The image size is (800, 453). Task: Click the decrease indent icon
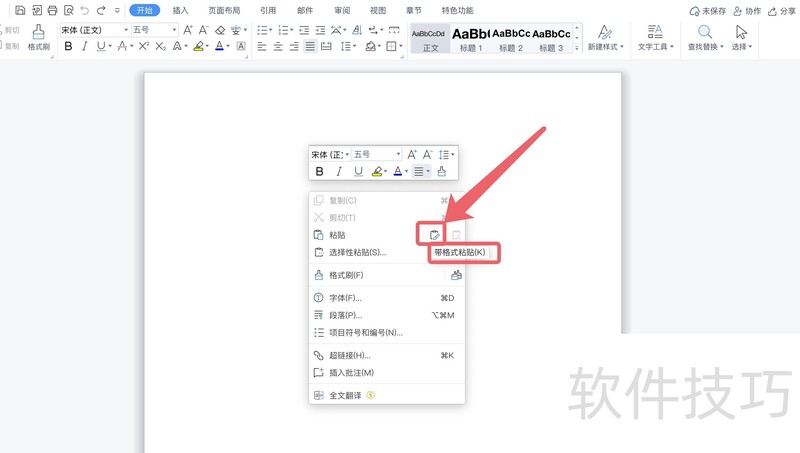(304, 30)
